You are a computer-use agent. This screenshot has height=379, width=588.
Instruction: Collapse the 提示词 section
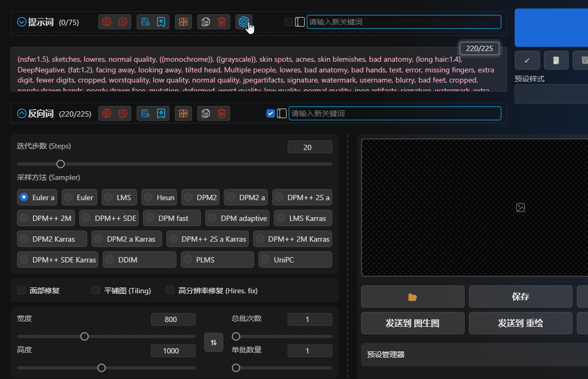[x=22, y=22]
